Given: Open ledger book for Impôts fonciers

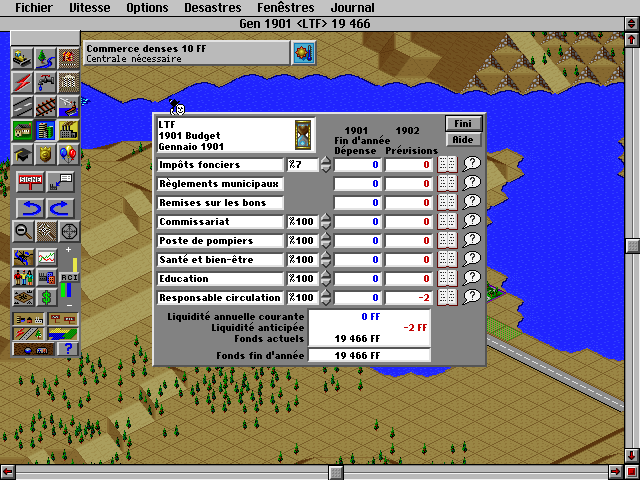Looking at the screenshot, I should [x=447, y=164].
